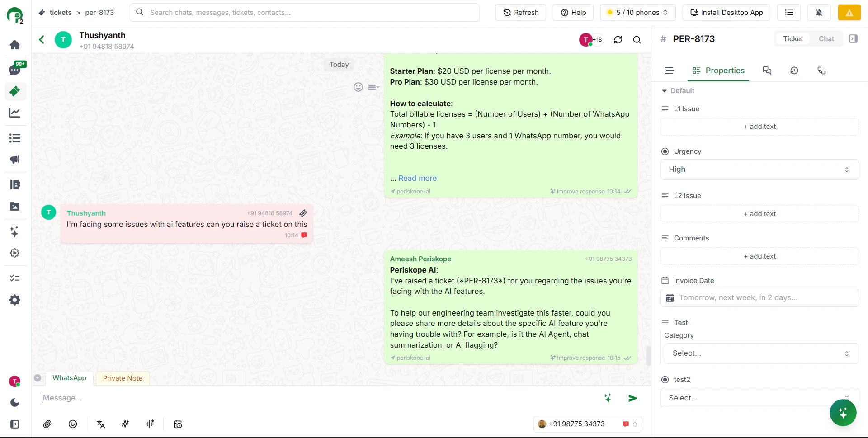Click Install Desktop App
This screenshot has width=868, height=438.
point(726,13)
